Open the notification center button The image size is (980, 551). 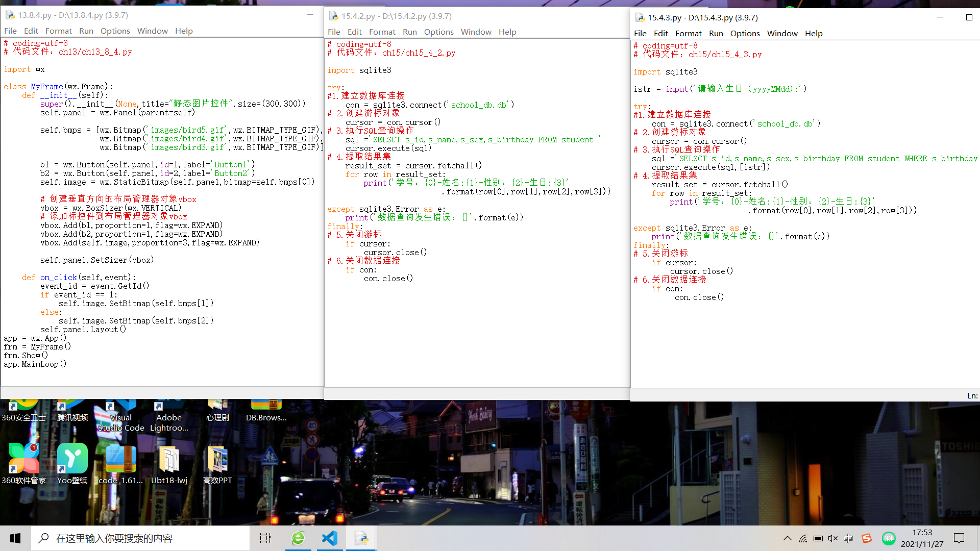[x=959, y=538]
